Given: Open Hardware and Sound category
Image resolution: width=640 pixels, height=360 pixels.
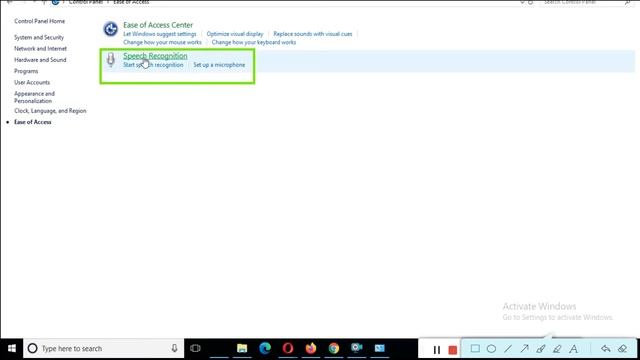Looking at the screenshot, I should [40, 60].
